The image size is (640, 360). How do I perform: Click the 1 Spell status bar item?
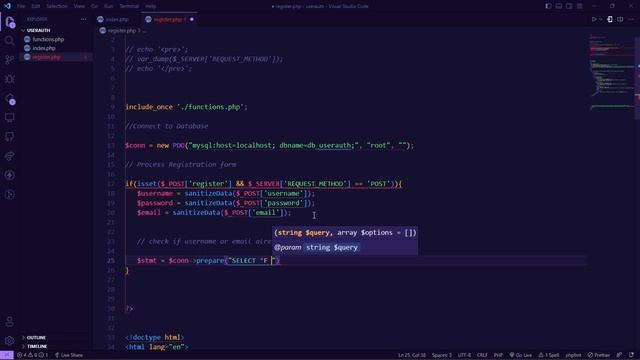click(x=549, y=355)
